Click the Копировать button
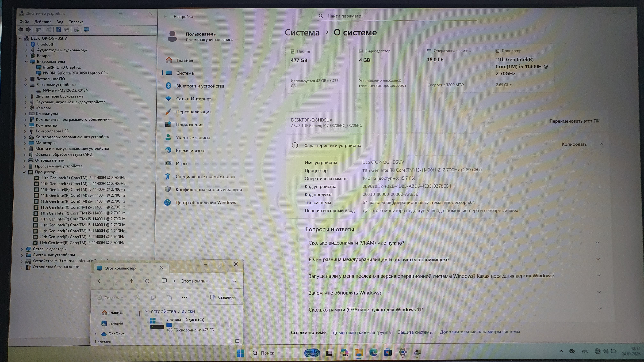 coord(574,144)
